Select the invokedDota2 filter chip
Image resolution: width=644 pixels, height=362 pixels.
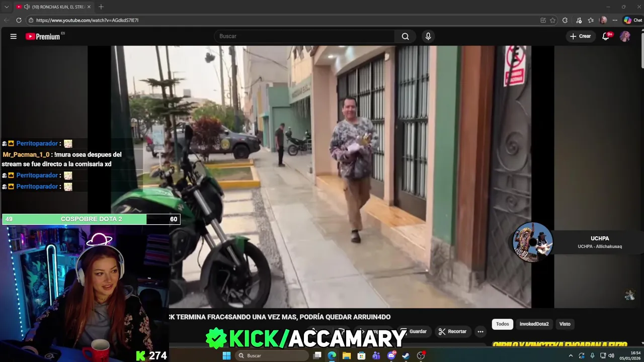coord(534,324)
